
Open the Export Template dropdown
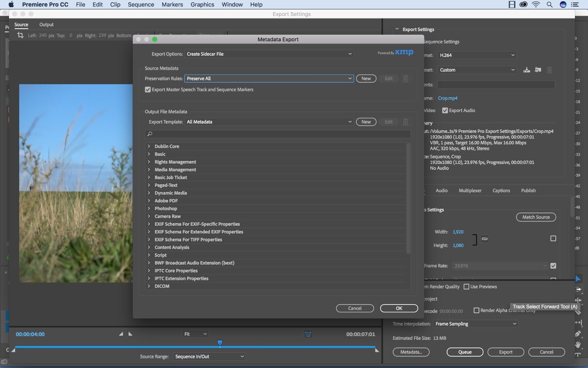tap(269, 122)
